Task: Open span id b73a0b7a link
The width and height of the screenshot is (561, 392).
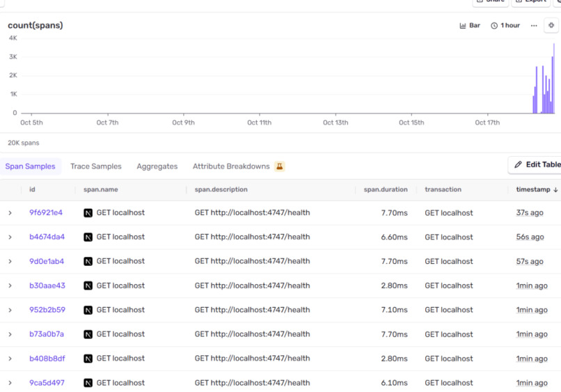Action: (47, 334)
